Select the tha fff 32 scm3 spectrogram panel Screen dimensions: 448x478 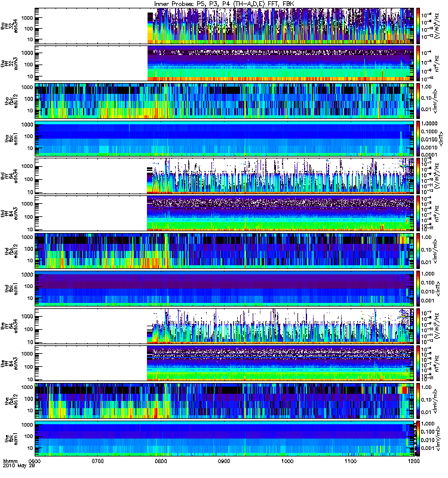click(225, 63)
